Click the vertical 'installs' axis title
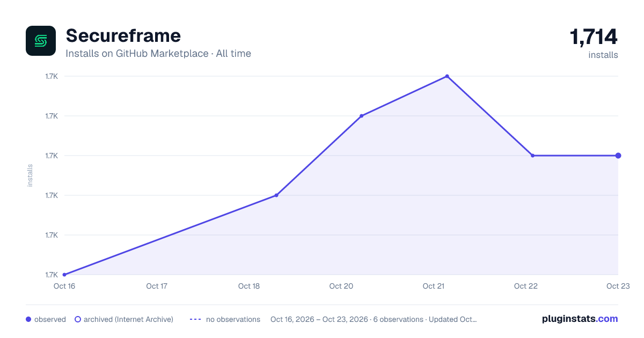644x338 pixels. point(30,175)
